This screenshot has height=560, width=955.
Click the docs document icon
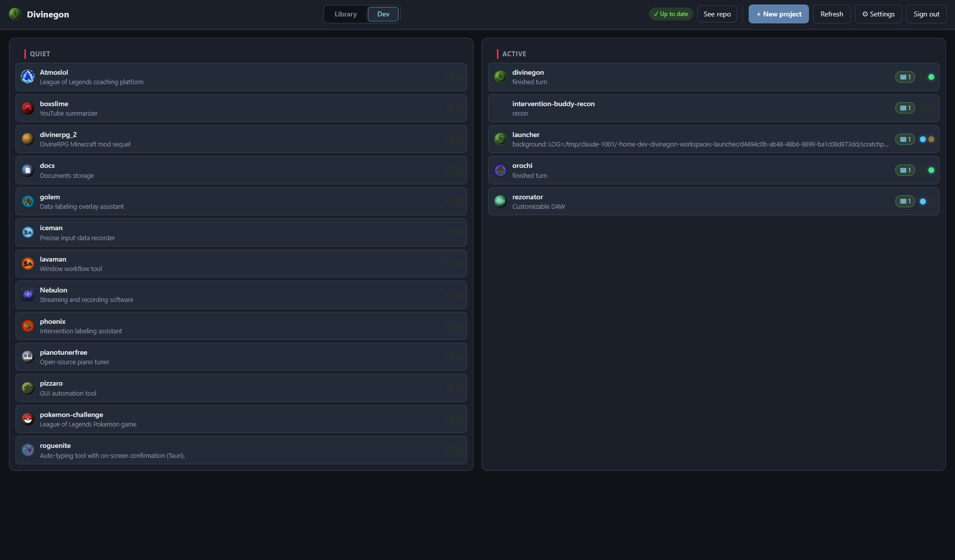[x=28, y=170]
